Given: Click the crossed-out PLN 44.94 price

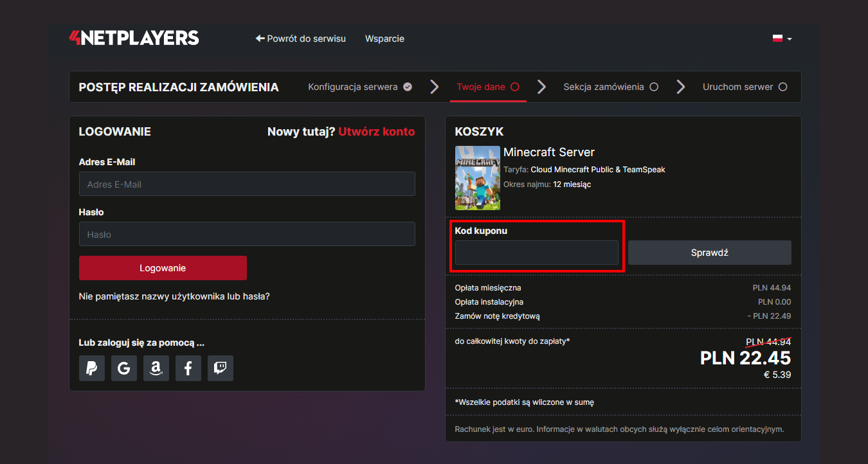Looking at the screenshot, I should point(768,341).
